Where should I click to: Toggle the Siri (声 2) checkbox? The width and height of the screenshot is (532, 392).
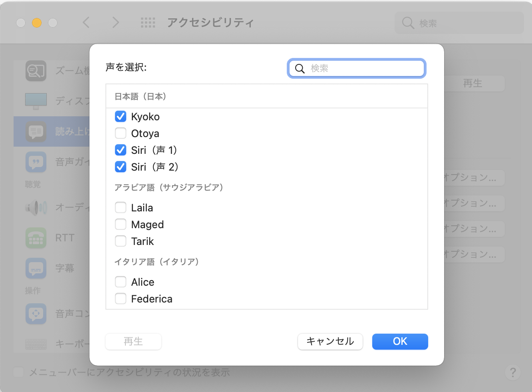121,167
